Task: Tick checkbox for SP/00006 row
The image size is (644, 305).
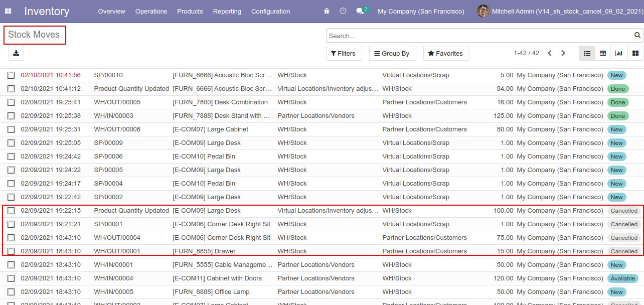Action: [x=11, y=157]
